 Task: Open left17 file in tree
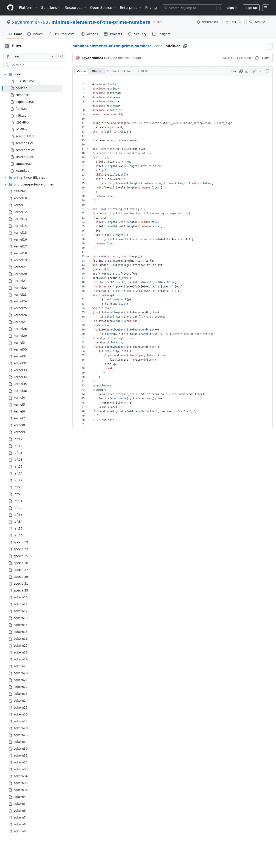(x=18, y=439)
